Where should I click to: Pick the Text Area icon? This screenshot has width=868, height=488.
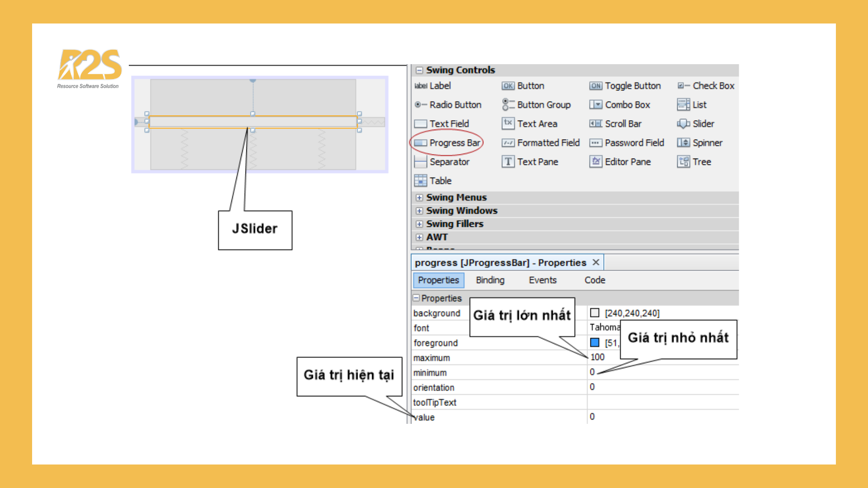508,123
